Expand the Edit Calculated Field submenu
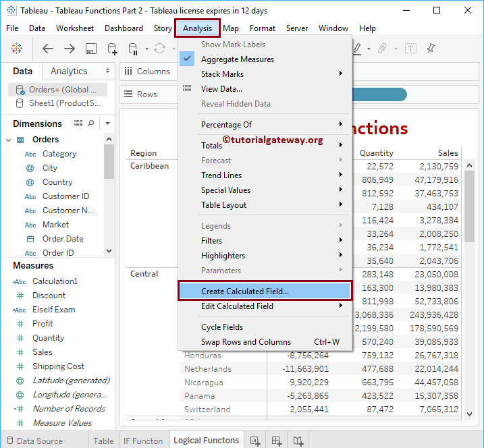Image resolution: width=484 pixels, height=448 pixels. 341,306
